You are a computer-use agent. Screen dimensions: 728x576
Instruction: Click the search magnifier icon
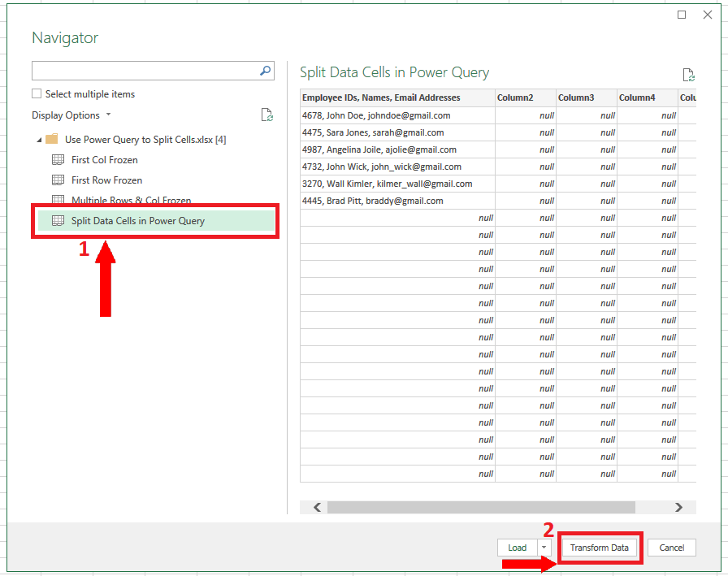[265, 71]
